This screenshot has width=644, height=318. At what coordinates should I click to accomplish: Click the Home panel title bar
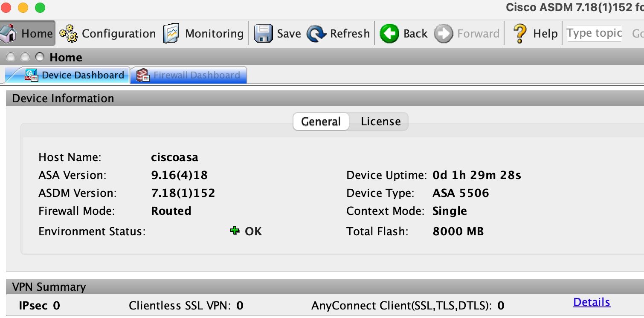pos(322,57)
